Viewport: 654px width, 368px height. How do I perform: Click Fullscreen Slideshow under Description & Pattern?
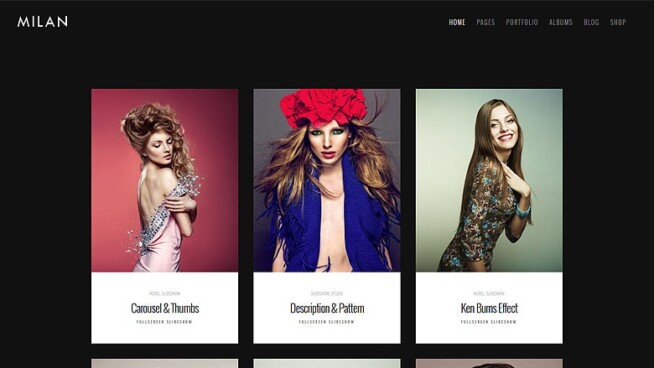(327, 322)
